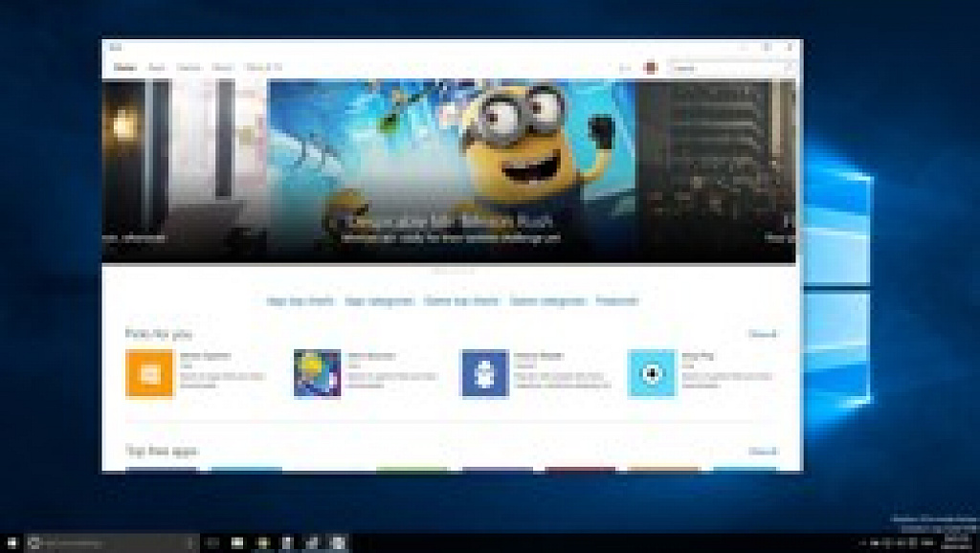Screen dimensions: 980x553
Task: Open the light blue app icon in Picks for you
Action: point(652,374)
